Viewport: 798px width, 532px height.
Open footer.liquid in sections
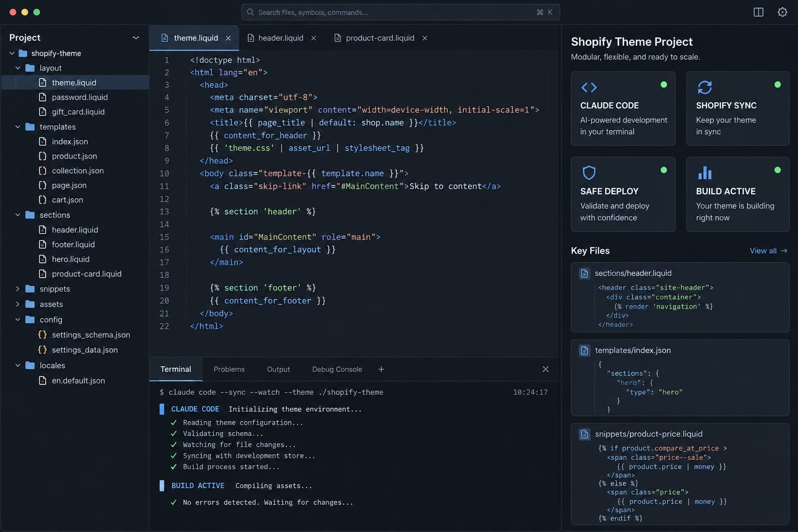pyautogui.click(x=75, y=244)
